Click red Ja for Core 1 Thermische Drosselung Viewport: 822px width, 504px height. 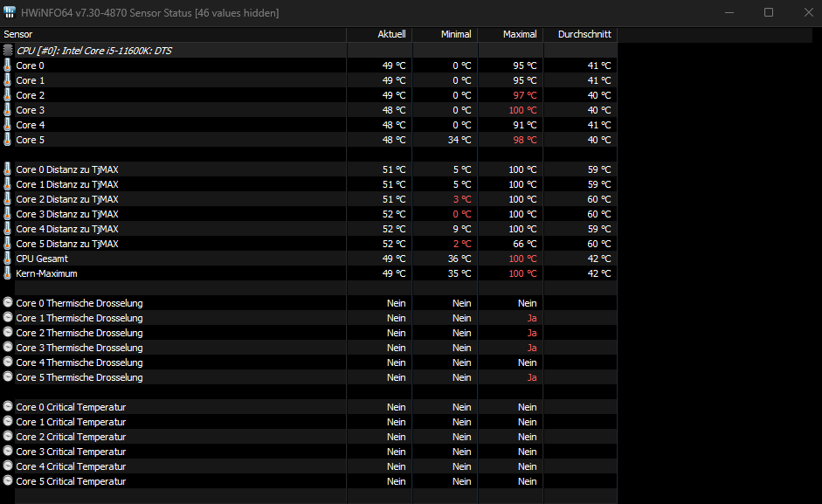pos(532,318)
